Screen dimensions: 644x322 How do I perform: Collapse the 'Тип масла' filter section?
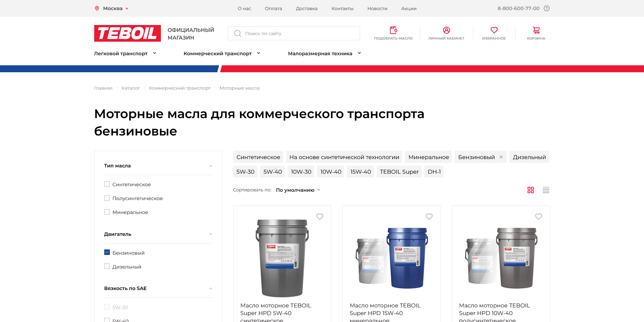(211, 166)
